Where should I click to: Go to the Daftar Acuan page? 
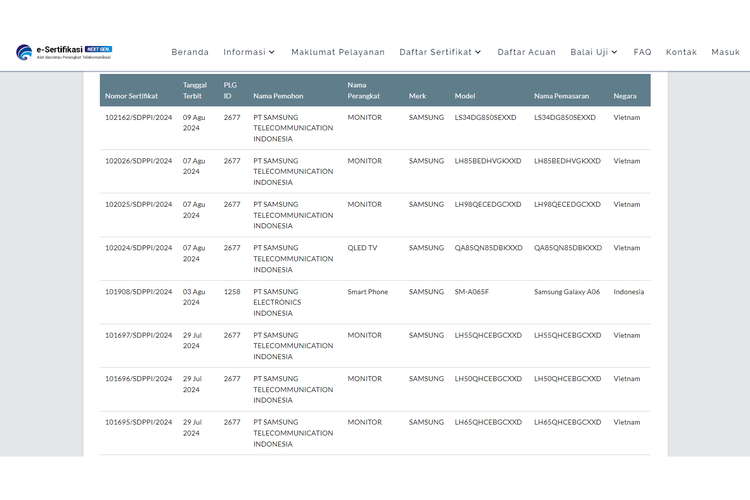tap(526, 52)
